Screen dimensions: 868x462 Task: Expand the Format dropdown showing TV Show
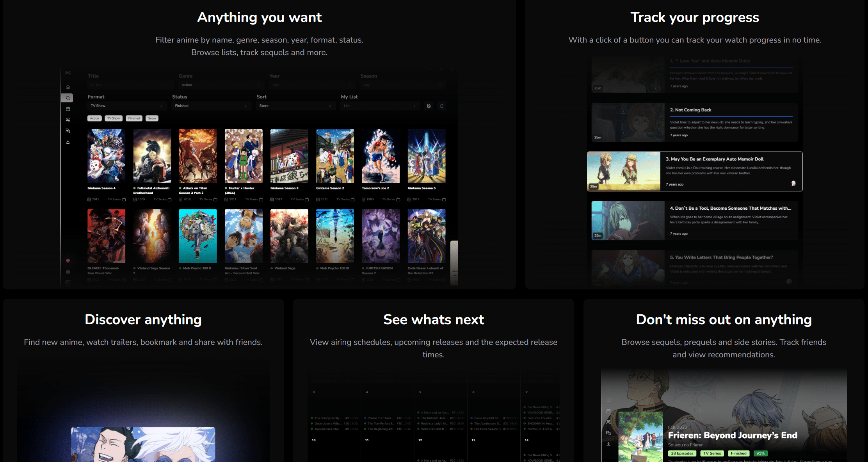[126, 106]
